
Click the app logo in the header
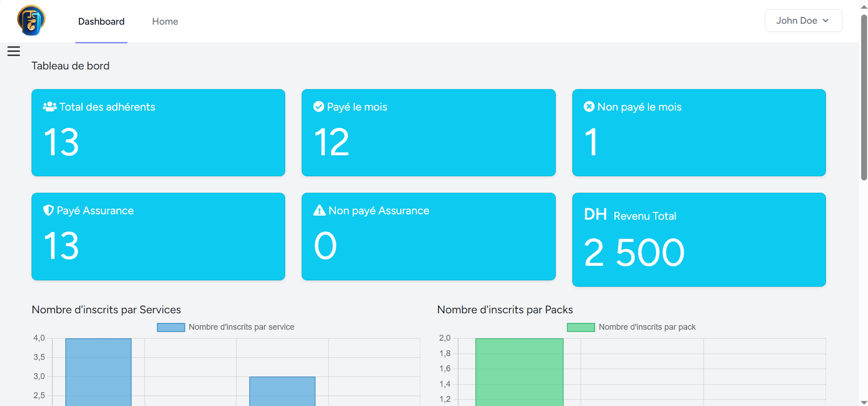(31, 20)
